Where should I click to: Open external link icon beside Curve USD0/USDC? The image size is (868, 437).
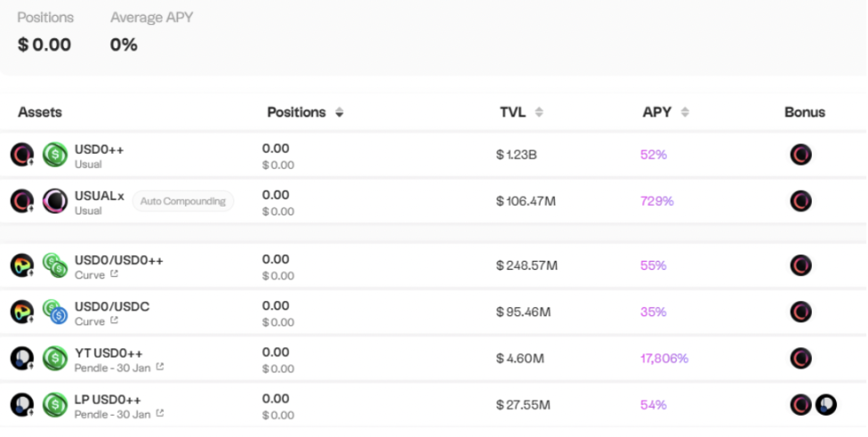[x=114, y=321]
